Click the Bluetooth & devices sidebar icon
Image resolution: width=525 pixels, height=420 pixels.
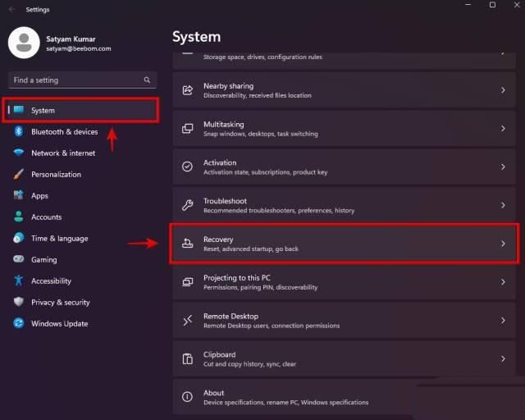[18, 131]
